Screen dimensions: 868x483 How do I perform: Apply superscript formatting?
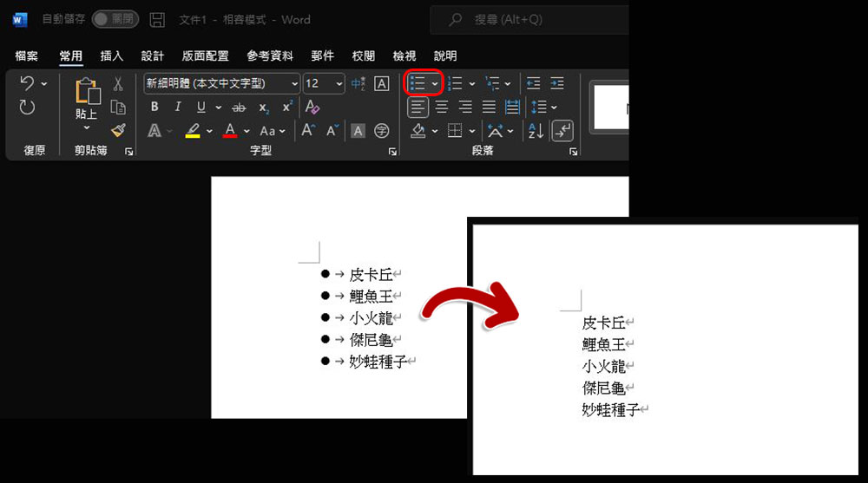[x=287, y=107]
